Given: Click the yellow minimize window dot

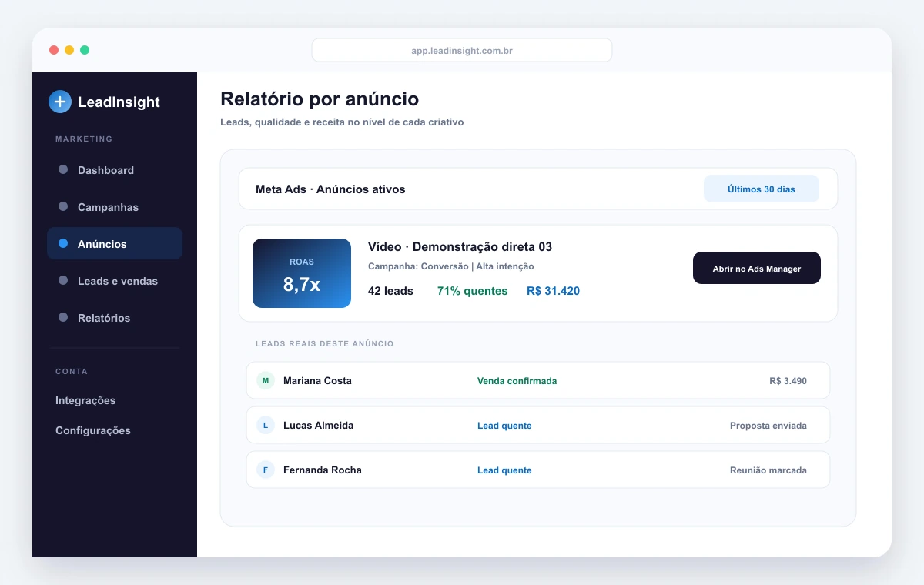Looking at the screenshot, I should click(x=69, y=50).
